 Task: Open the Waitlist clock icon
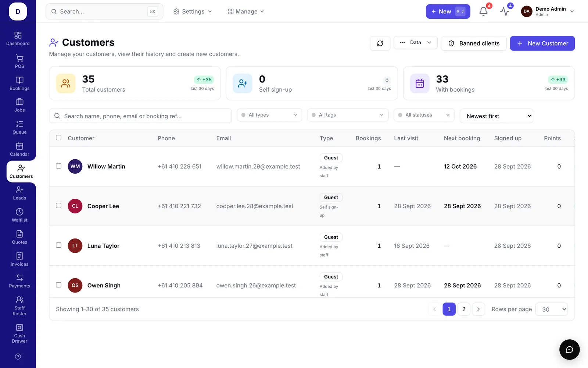tap(19, 212)
